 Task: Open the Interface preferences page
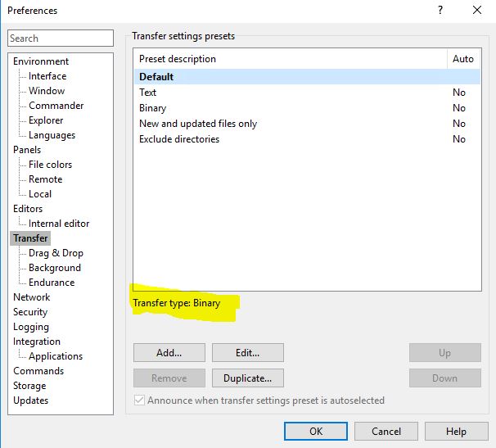pyautogui.click(x=47, y=76)
